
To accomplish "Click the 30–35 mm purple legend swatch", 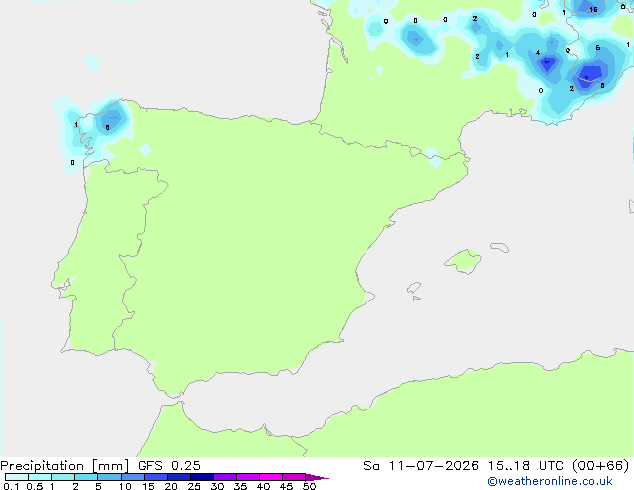I will click(225, 477).
